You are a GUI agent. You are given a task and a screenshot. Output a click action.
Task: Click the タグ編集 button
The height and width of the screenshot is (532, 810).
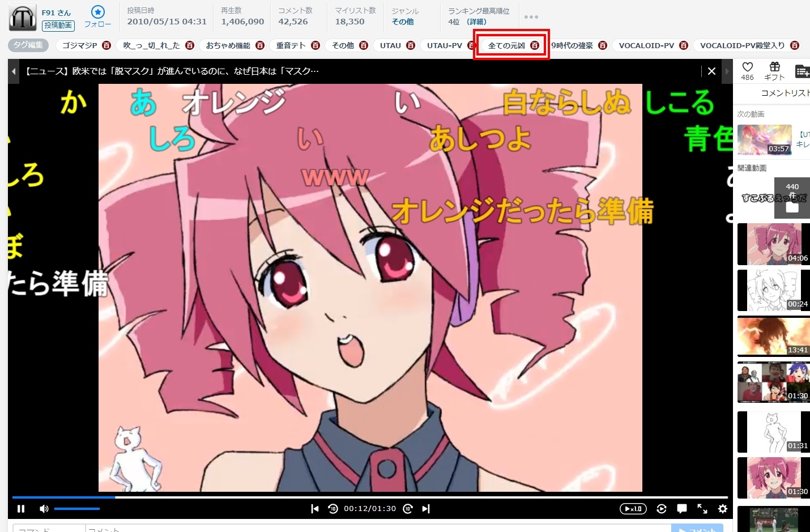pos(28,45)
